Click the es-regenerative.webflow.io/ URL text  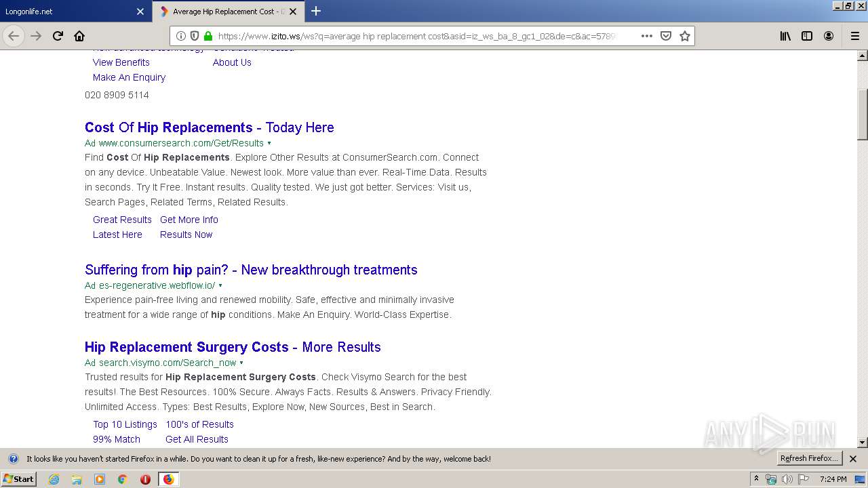coord(157,285)
